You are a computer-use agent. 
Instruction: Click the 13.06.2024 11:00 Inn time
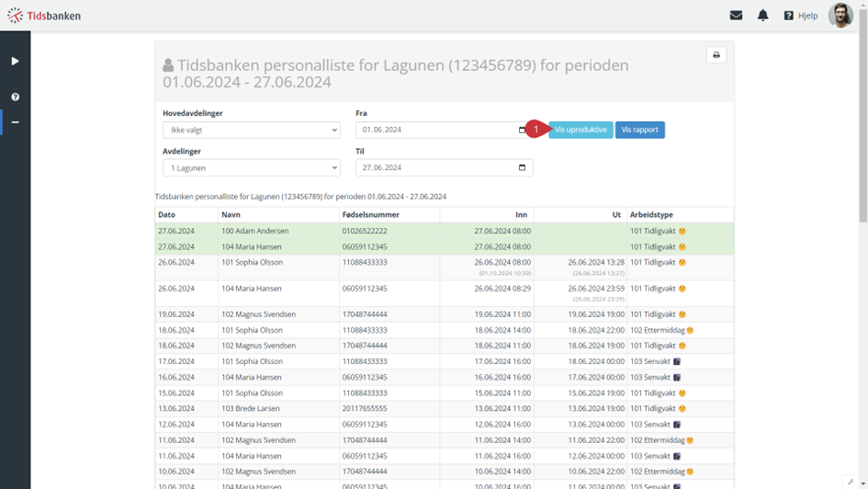[502, 409]
